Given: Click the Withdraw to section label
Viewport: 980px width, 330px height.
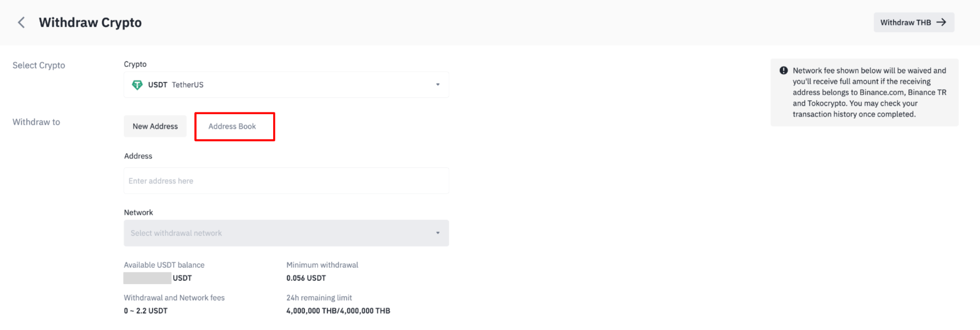Looking at the screenshot, I should coord(36,122).
